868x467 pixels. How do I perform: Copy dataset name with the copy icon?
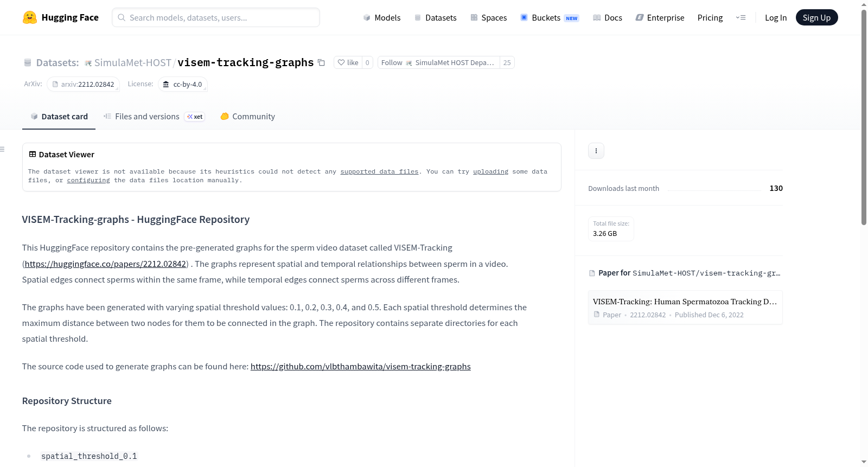tap(321, 62)
